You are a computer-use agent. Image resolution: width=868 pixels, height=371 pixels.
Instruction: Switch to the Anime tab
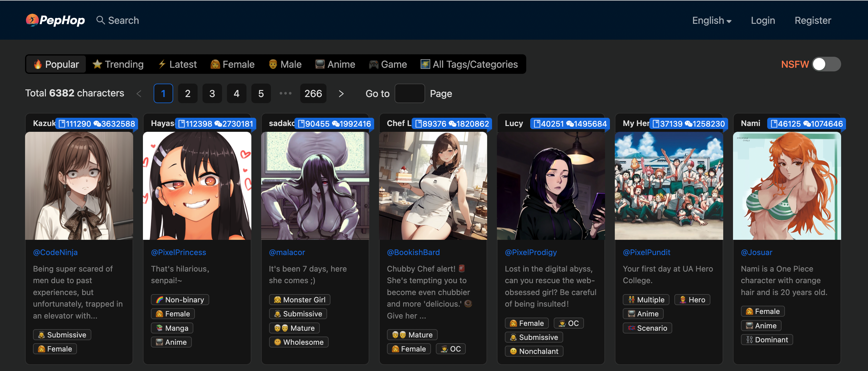point(335,64)
